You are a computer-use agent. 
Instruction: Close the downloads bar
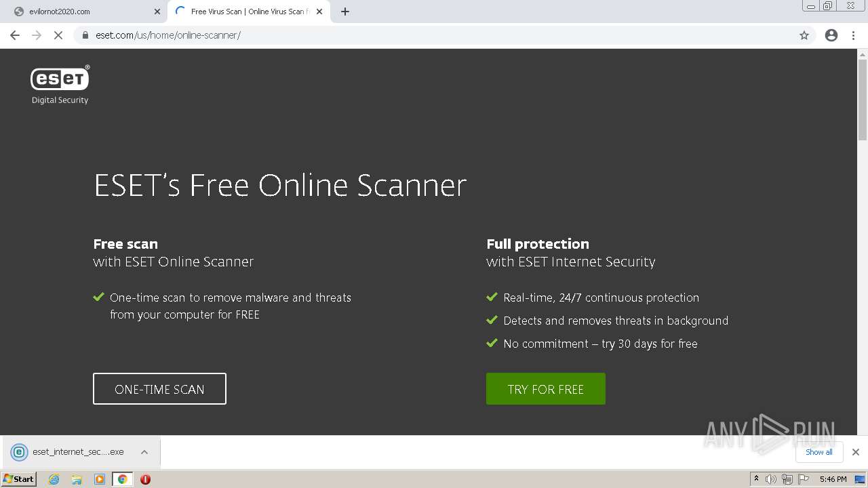[x=856, y=452]
